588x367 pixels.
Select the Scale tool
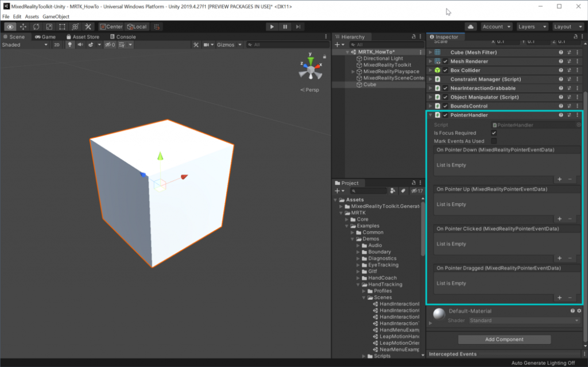(49, 26)
